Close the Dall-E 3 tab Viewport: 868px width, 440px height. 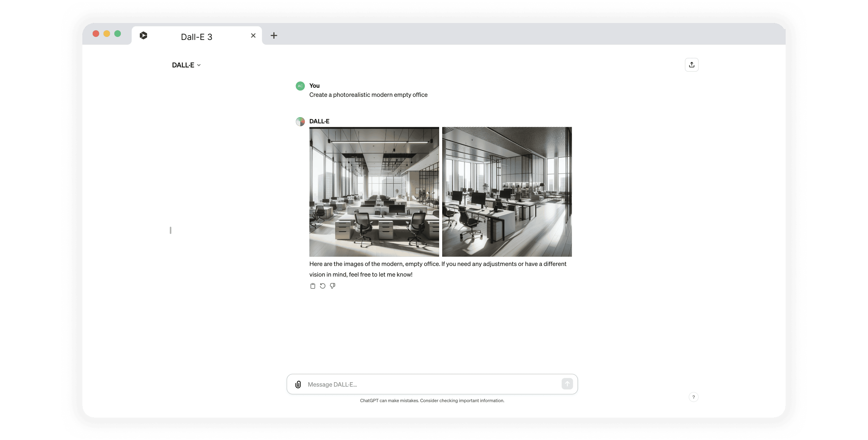(x=253, y=35)
